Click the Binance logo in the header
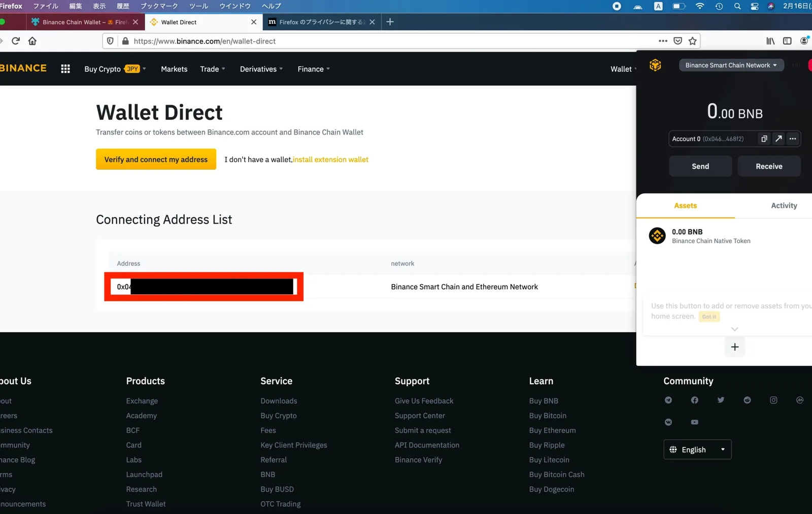The image size is (812, 514). coord(23,68)
